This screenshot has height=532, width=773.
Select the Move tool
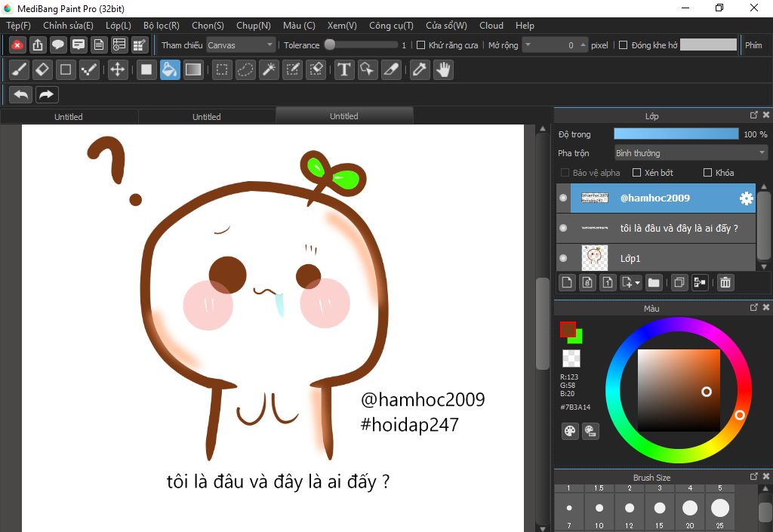click(x=117, y=70)
